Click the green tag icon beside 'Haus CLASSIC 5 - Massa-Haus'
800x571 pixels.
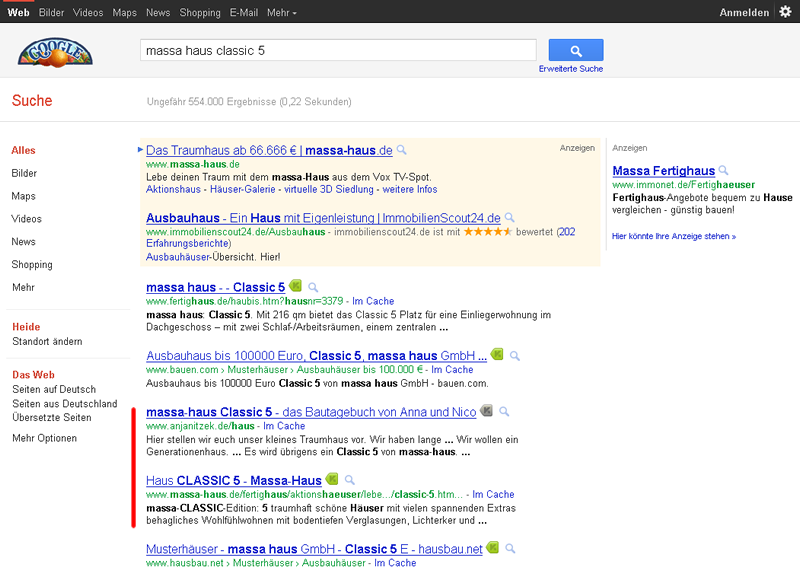coord(332,479)
